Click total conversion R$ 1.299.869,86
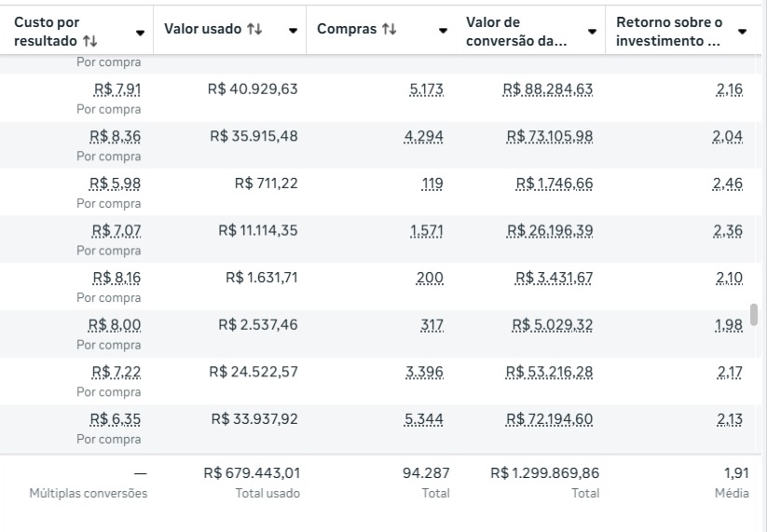This screenshot has width=767, height=532. click(545, 472)
